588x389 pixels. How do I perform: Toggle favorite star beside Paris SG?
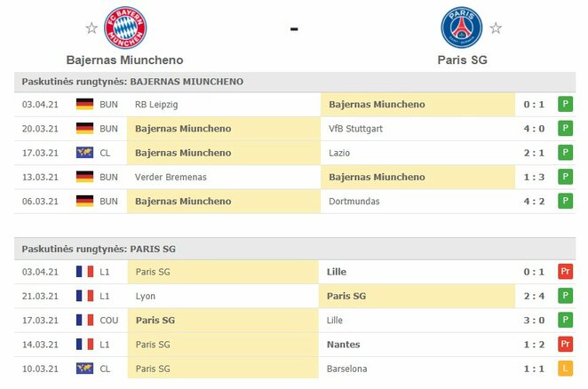496,28
